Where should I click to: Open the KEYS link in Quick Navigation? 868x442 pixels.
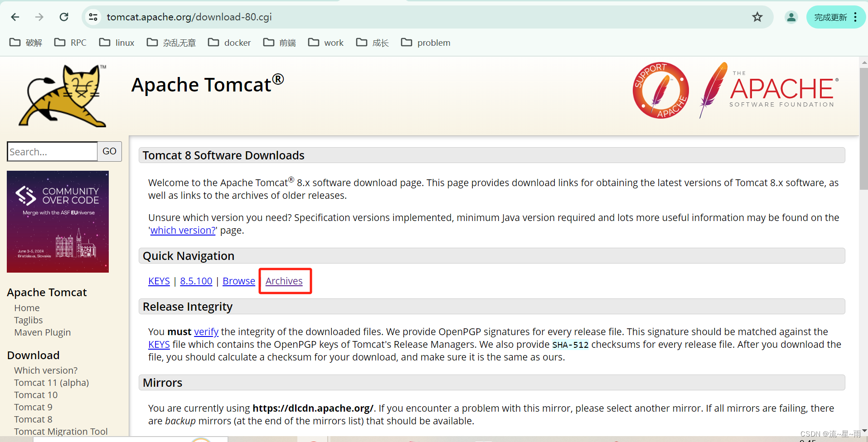pyautogui.click(x=159, y=281)
